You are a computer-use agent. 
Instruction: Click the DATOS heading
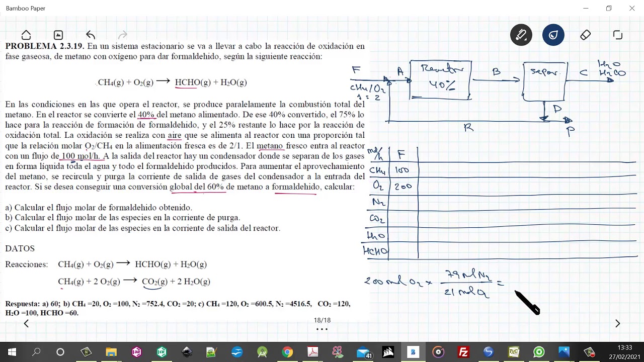(x=20, y=248)
